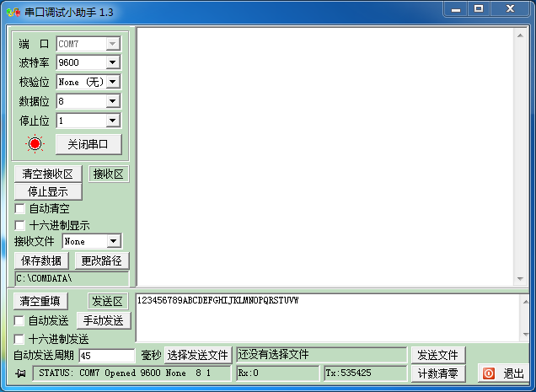Click 清空接收区 button
The image size is (536, 392).
(x=48, y=174)
